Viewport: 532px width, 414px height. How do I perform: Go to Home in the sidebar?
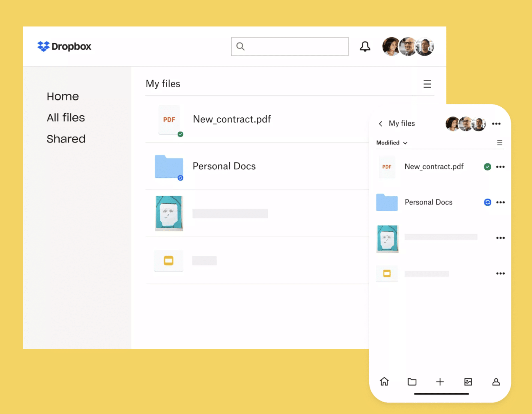[63, 96]
